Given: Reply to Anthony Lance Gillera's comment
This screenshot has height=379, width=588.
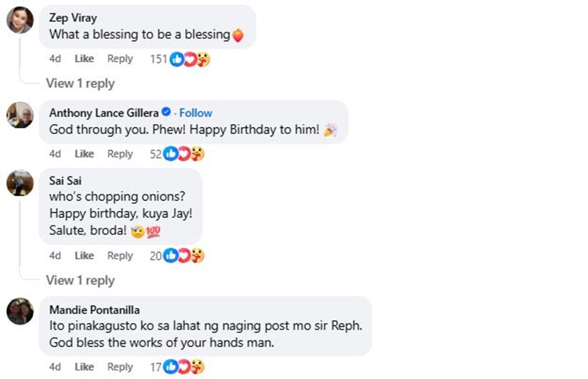Looking at the screenshot, I should pyautogui.click(x=120, y=154).
